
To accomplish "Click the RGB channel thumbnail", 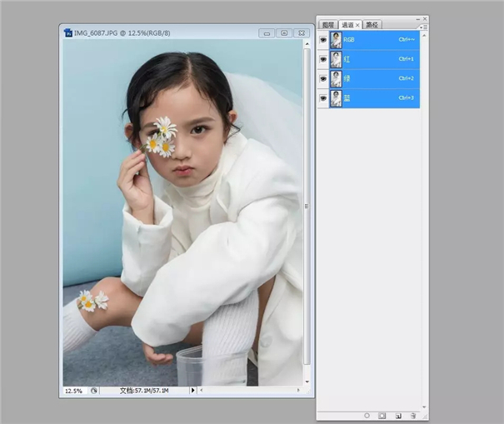I will (x=336, y=40).
